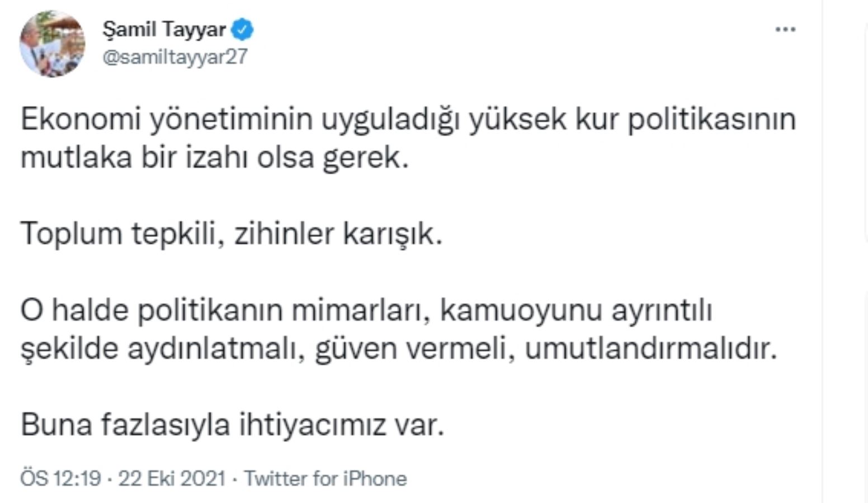868x503 pixels.
Task: Select the tweet header row
Action: pyautogui.click(x=168, y=42)
